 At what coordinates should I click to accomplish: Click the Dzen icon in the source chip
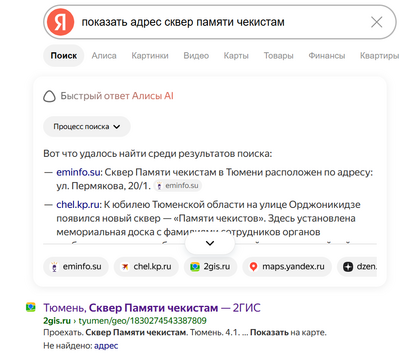pyautogui.click(x=348, y=267)
